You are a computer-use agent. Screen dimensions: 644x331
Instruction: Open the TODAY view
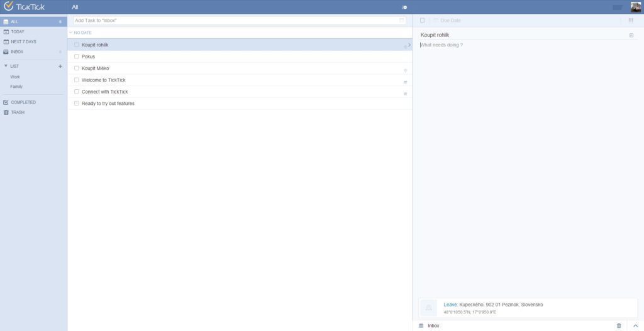pyautogui.click(x=18, y=31)
